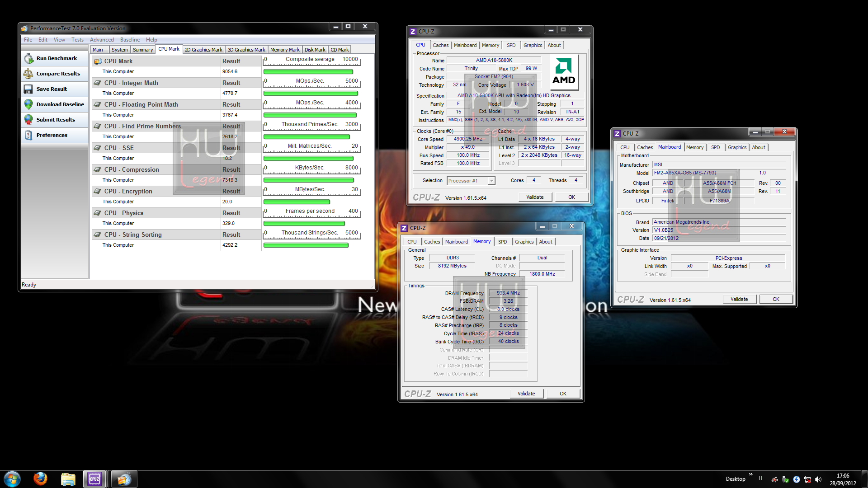Open the Baseline menu
The image size is (868, 488).
(x=130, y=40)
